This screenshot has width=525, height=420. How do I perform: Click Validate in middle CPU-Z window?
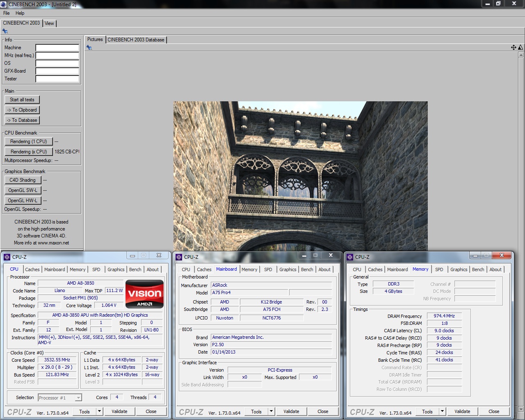tap(291, 411)
